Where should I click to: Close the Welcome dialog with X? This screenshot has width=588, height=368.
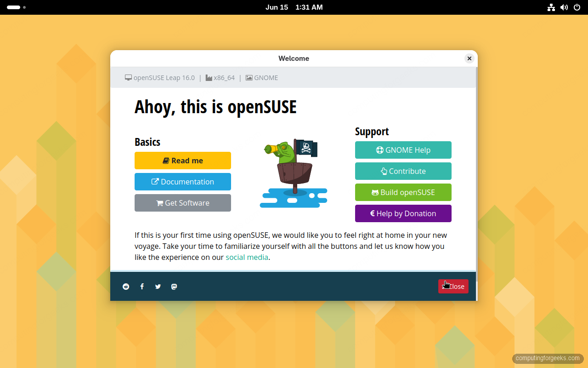pyautogui.click(x=469, y=58)
